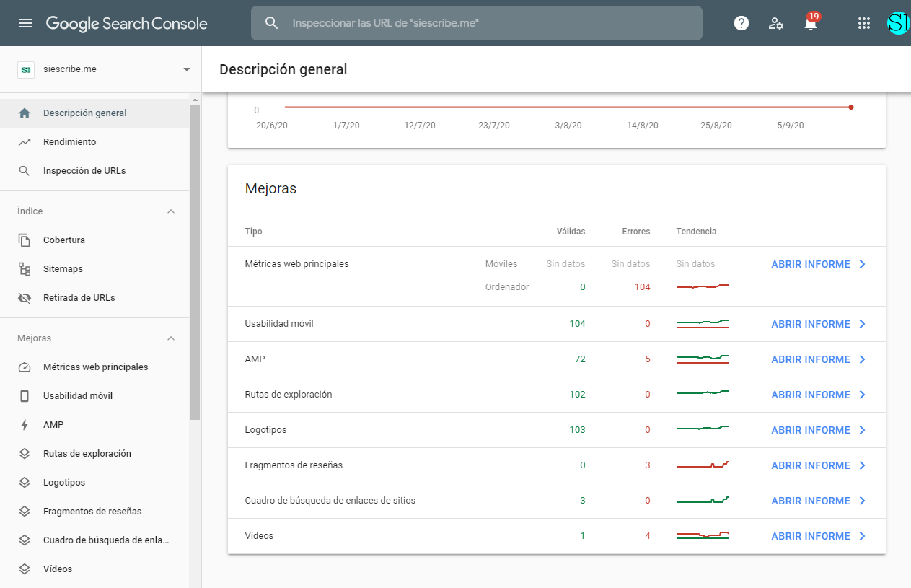The image size is (911, 588).
Task: Open the siescribe.me property dropdown
Action: pyautogui.click(x=187, y=69)
